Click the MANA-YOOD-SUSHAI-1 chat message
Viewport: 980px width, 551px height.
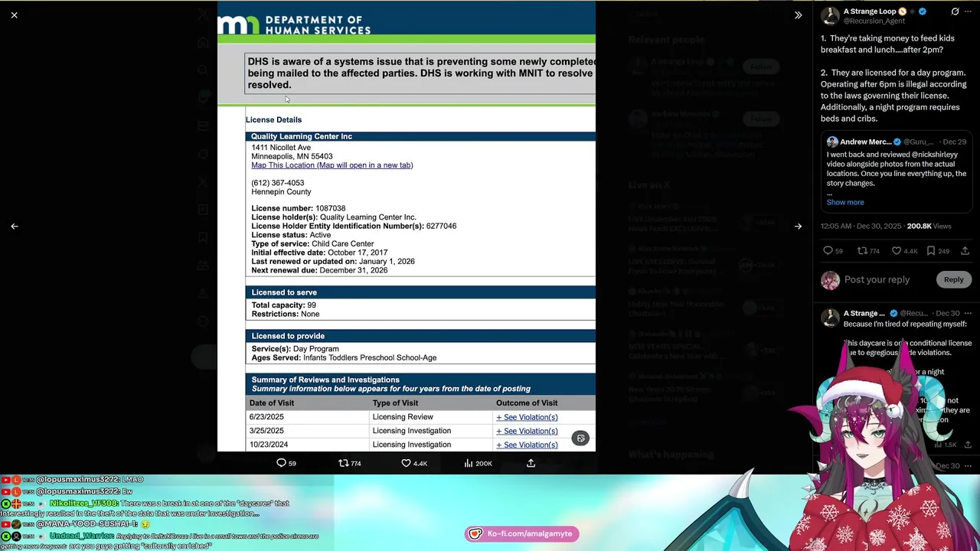click(77, 524)
